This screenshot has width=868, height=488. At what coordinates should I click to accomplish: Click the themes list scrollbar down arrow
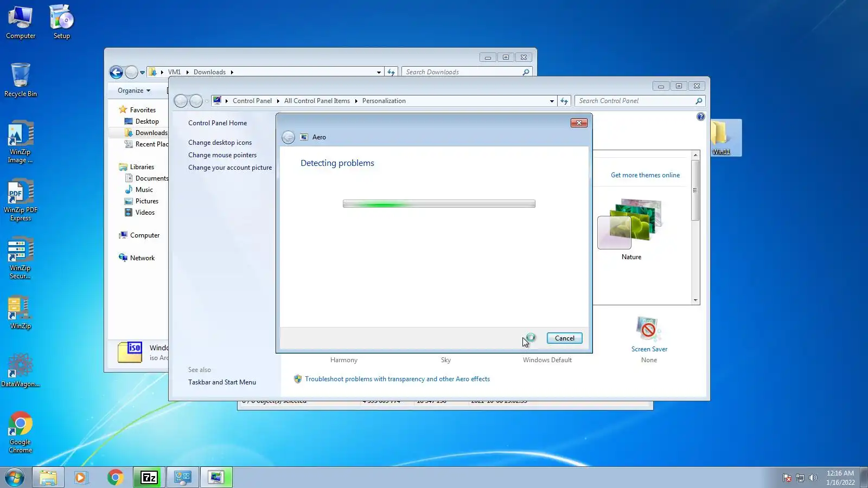tap(695, 300)
